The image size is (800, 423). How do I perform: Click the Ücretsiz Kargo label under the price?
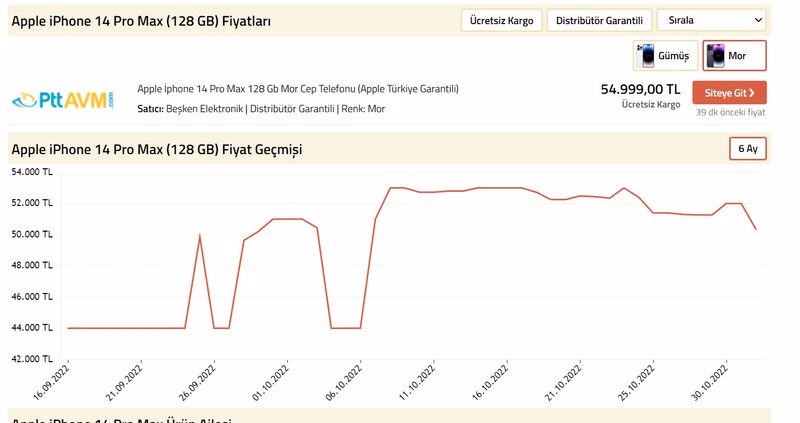tap(651, 104)
